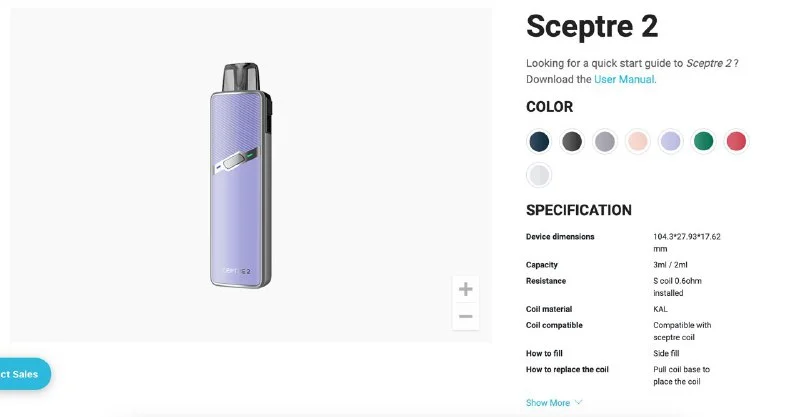Choose the lavender purple color swatch
The width and height of the screenshot is (800, 417).
pyautogui.click(x=671, y=141)
